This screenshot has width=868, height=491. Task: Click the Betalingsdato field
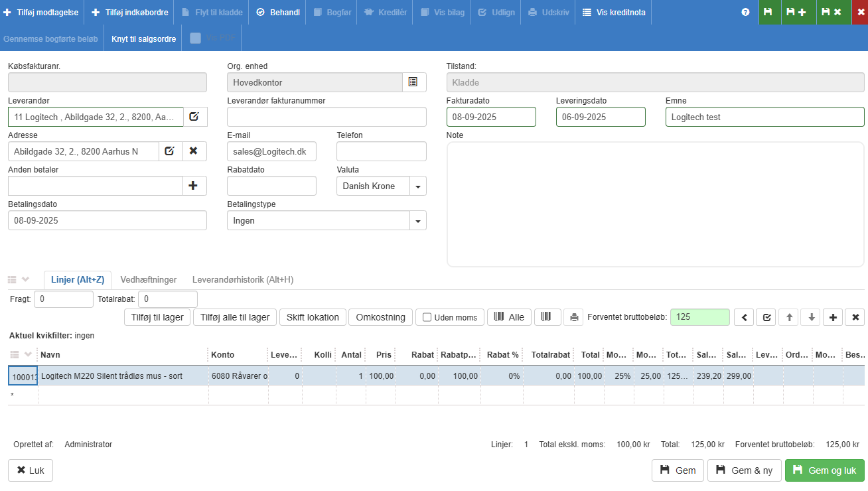coord(108,220)
